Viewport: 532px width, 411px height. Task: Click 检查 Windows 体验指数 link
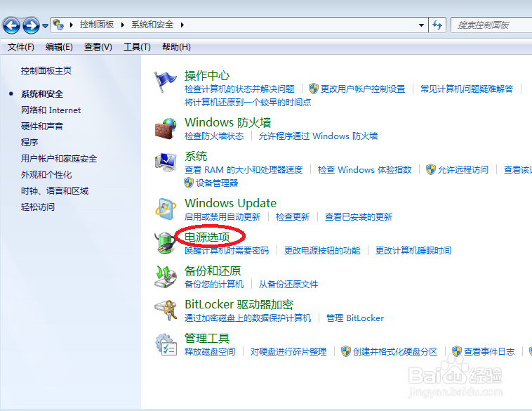tap(365, 170)
